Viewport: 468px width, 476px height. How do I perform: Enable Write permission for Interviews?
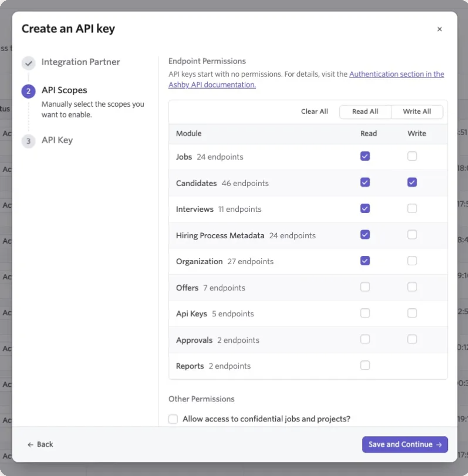pos(412,209)
